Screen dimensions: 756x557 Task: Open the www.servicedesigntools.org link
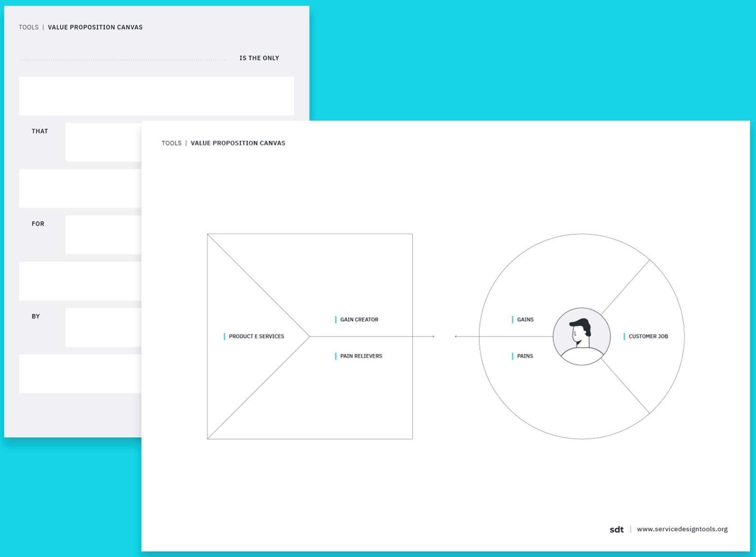(x=682, y=529)
